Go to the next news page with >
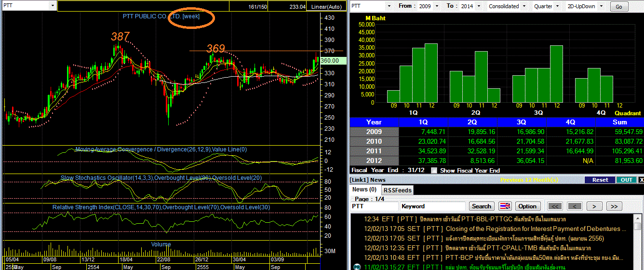 click(594, 206)
